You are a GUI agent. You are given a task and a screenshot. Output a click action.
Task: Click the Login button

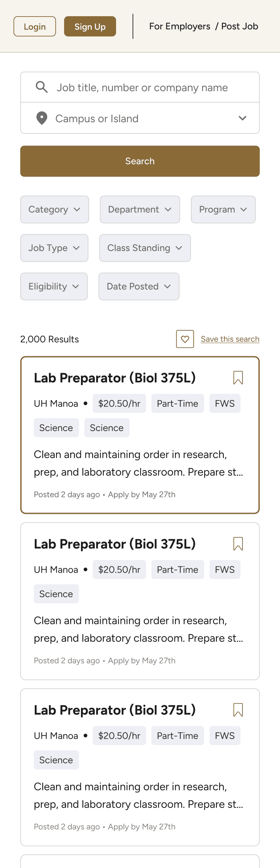coord(35,26)
